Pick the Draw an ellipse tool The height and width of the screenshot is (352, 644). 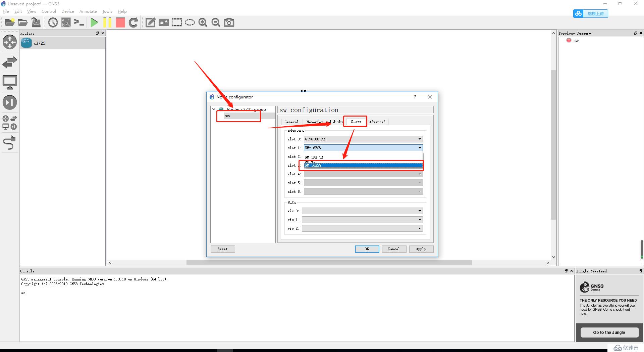190,23
